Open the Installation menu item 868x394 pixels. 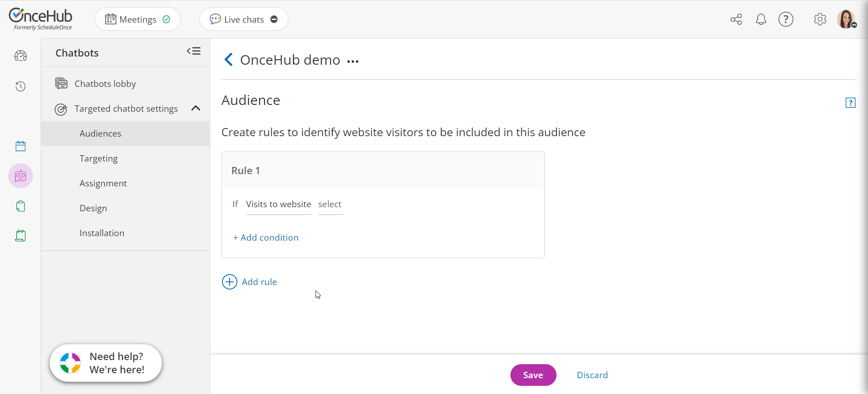(x=102, y=233)
